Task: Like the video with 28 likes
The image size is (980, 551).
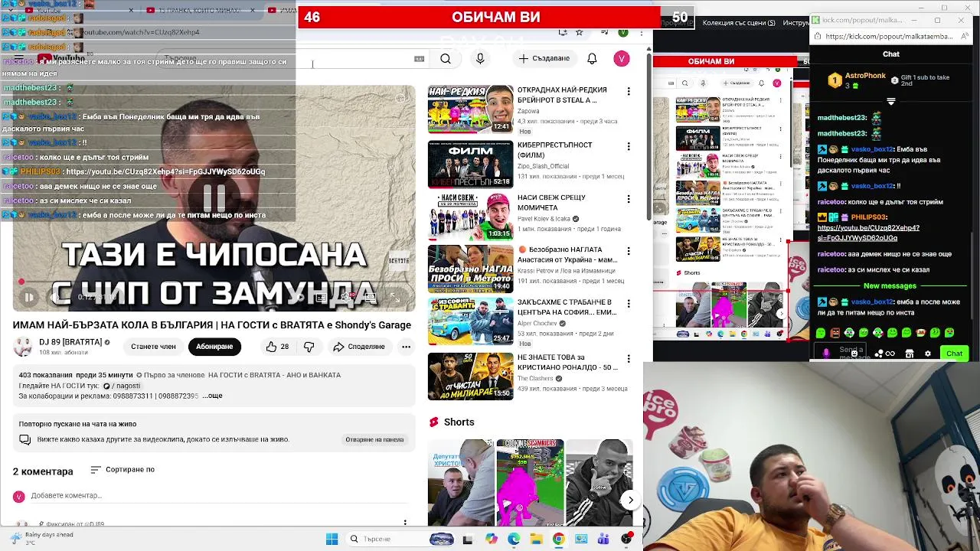Action: [277, 347]
